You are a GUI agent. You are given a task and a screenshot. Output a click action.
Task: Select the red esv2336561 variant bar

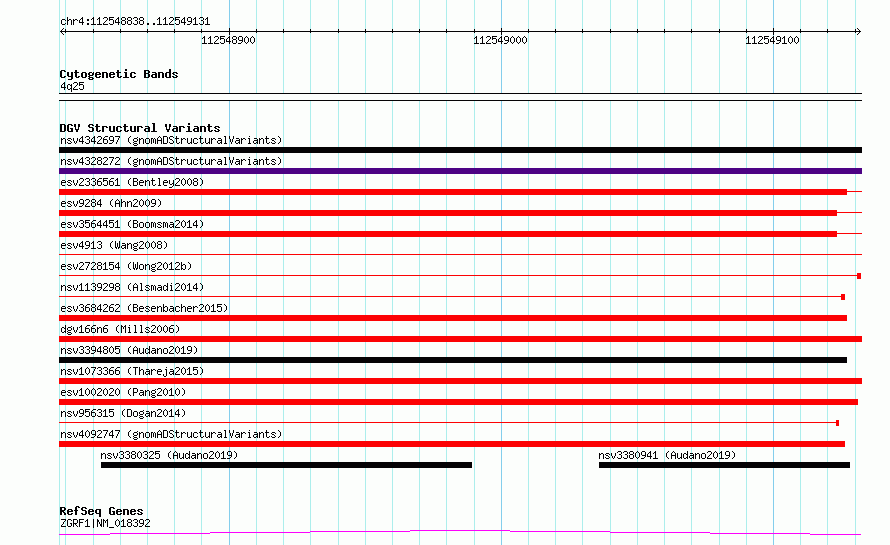(453, 192)
